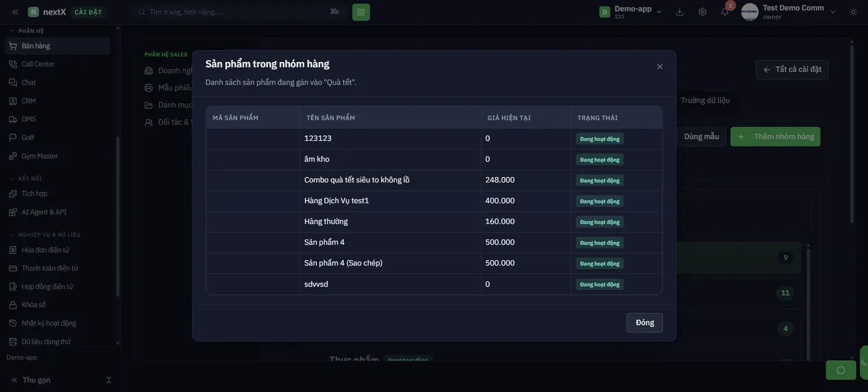Click the Thêm nhóm hàng button
This screenshot has height=392, width=868.
tap(775, 136)
